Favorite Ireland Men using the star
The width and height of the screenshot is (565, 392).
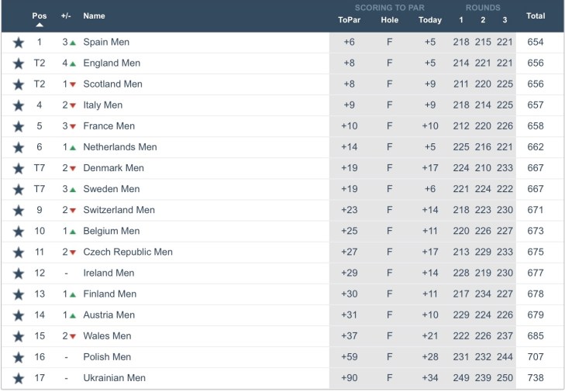pyautogui.click(x=19, y=273)
